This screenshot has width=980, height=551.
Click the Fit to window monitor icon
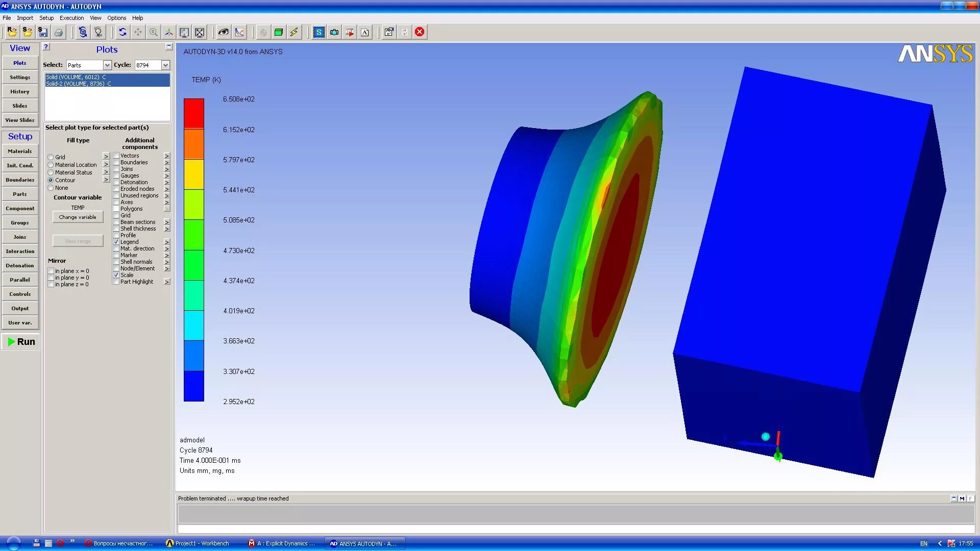point(184,32)
